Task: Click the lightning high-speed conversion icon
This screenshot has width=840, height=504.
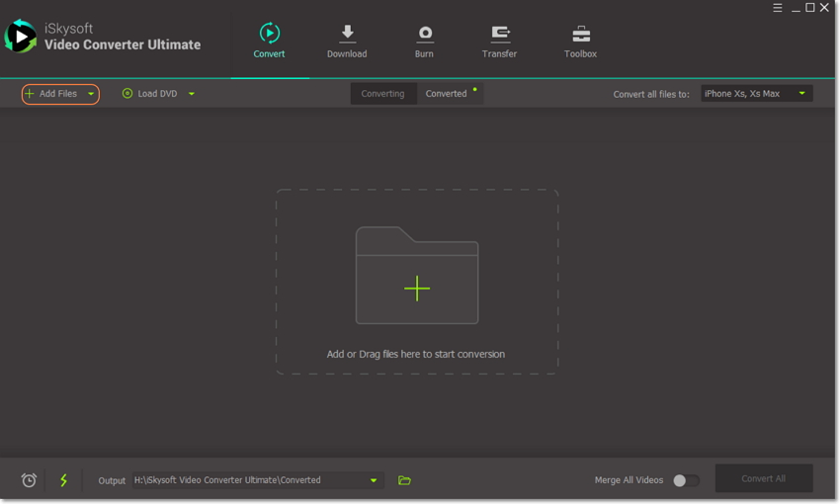Action: coord(64,480)
